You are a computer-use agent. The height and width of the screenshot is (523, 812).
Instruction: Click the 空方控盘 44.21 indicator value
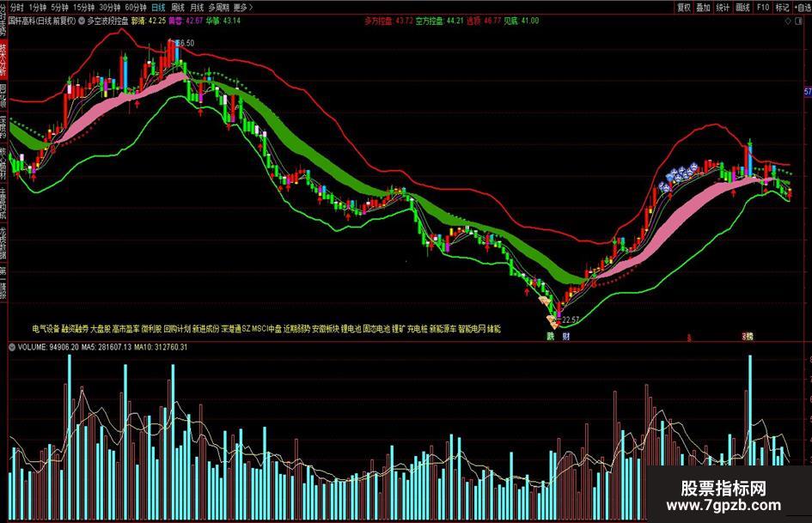coord(440,21)
